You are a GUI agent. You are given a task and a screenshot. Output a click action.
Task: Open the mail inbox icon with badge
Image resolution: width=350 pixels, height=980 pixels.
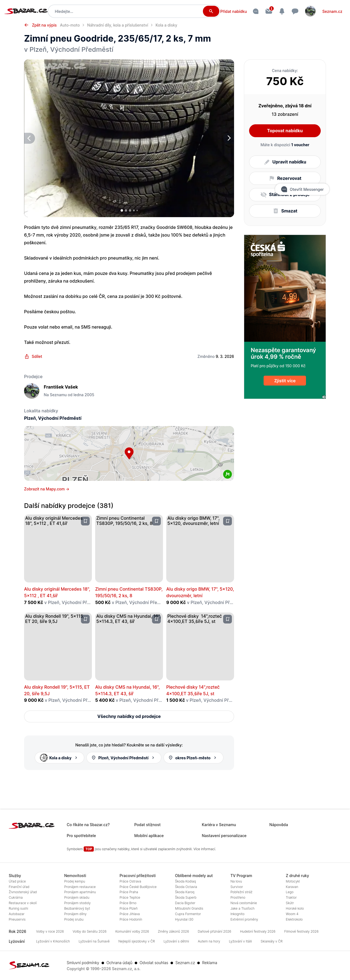[269, 11]
